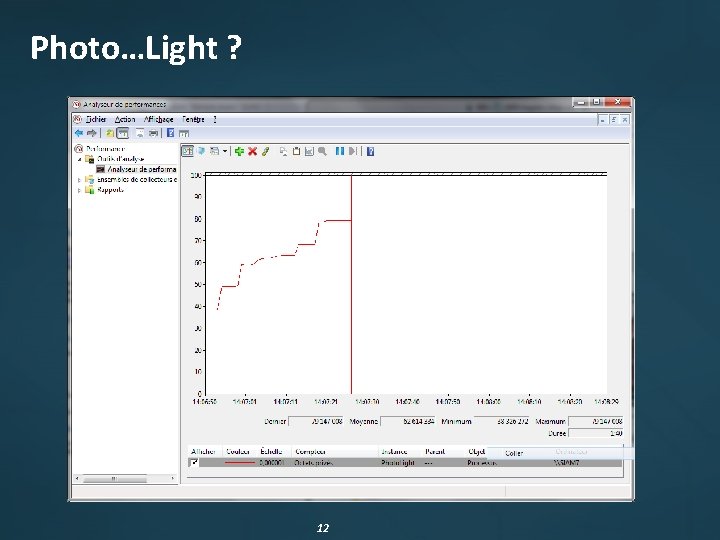Click the Update data step icon
720x540 pixels.
tap(353, 151)
